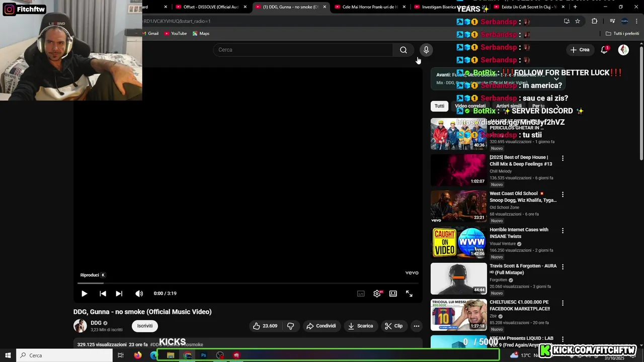644x362 pixels.
Task: Open a new browser tab
Action: [575, 7]
